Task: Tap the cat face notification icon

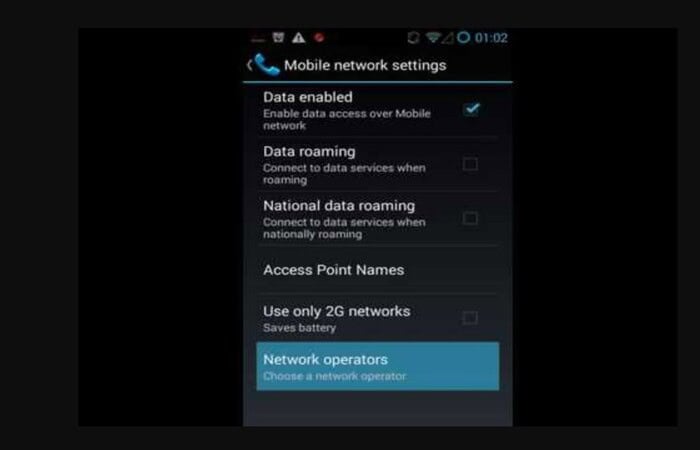Action: click(278, 37)
